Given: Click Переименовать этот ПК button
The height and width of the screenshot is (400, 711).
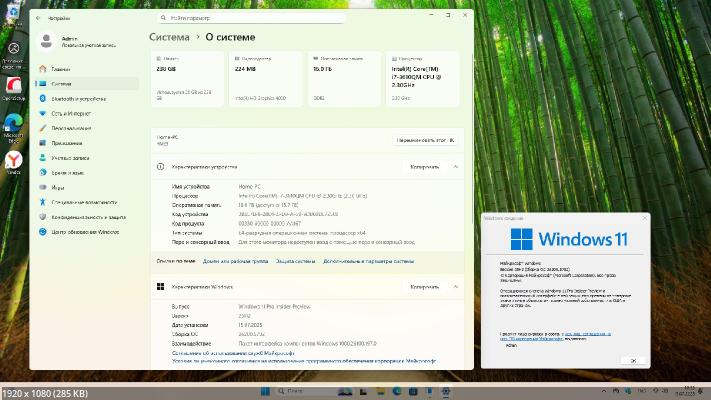Looking at the screenshot, I should click(x=425, y=141).
